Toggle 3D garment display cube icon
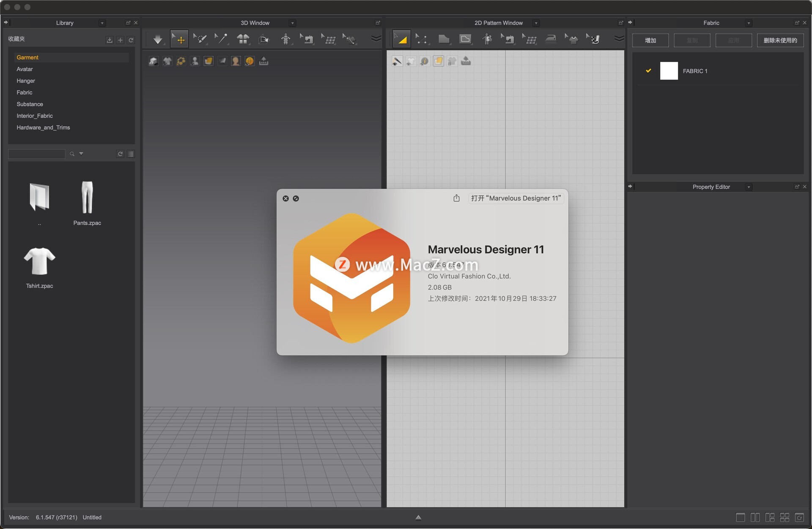Viewport: 812px width, 529px height. click(153, 61)
